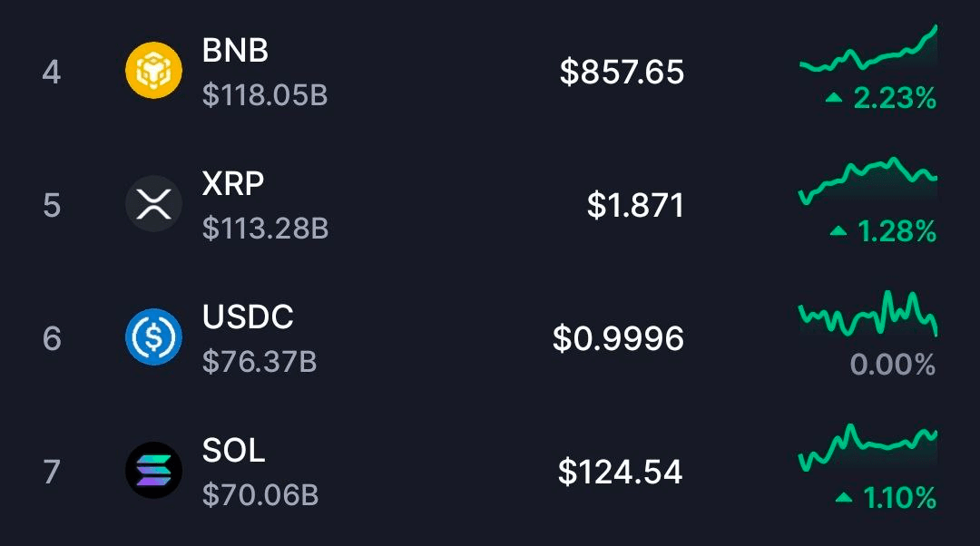This screenshot has height=546, width=980.
Task: Select the SOL ticker label
Action: point(234,451)
